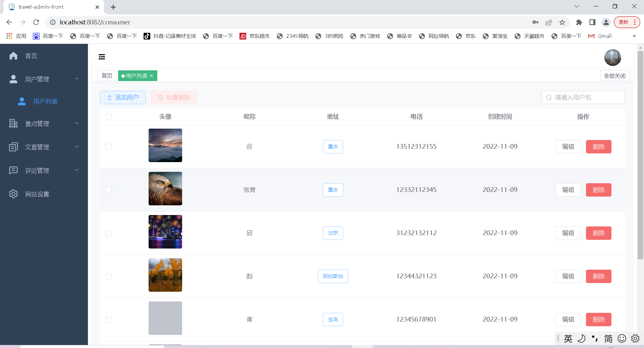Click the 北京 address tag
Screen dimensions: 644x348
click(333, 233)
